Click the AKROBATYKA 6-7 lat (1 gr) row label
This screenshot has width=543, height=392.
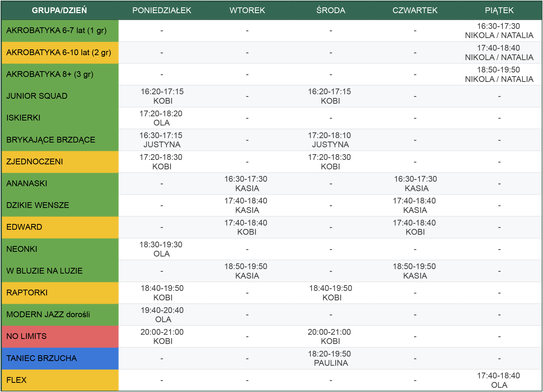[60, 30]
